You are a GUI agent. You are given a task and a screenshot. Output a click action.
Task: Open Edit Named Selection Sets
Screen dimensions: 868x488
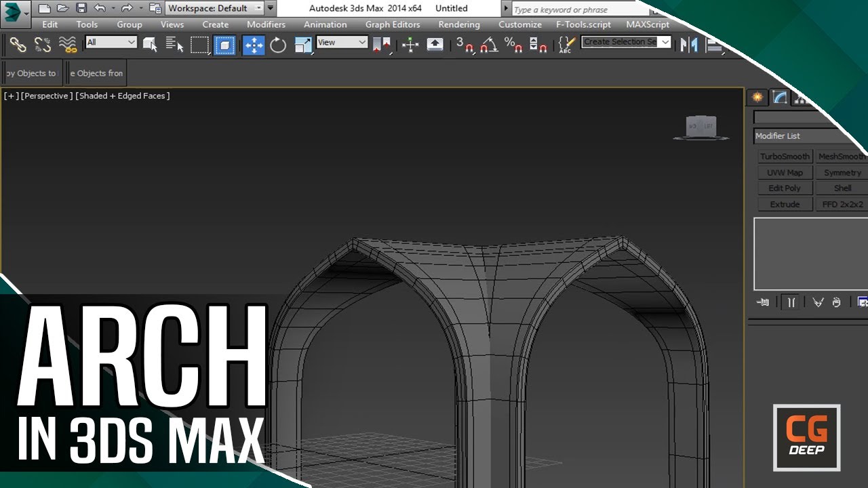pyautogui.click(x=566, y=45)
